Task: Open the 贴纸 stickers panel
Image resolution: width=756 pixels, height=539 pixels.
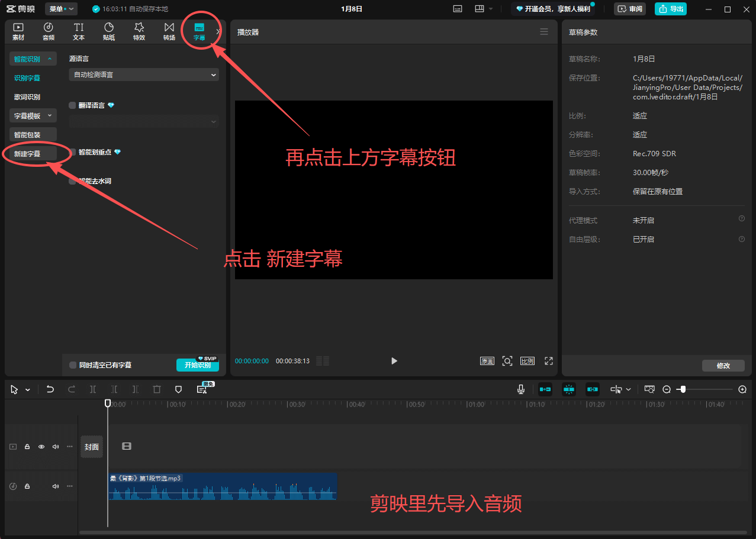Action: [109, 31]
